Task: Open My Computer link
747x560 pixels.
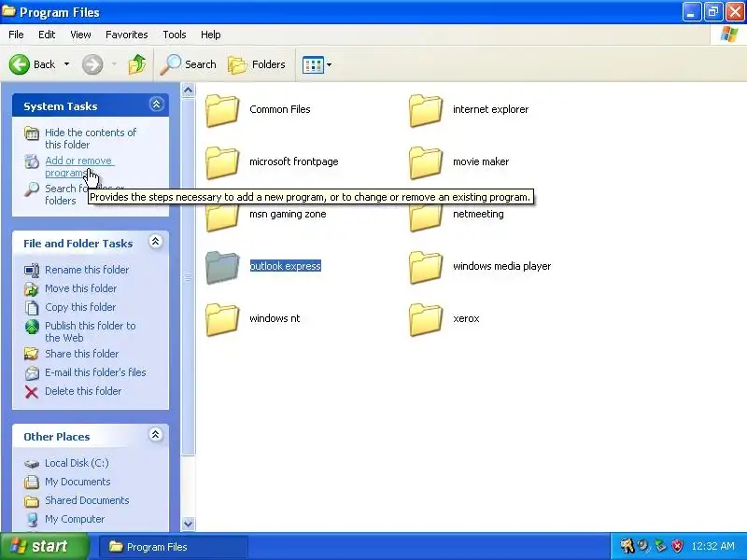Action: [x=75, y=519]
